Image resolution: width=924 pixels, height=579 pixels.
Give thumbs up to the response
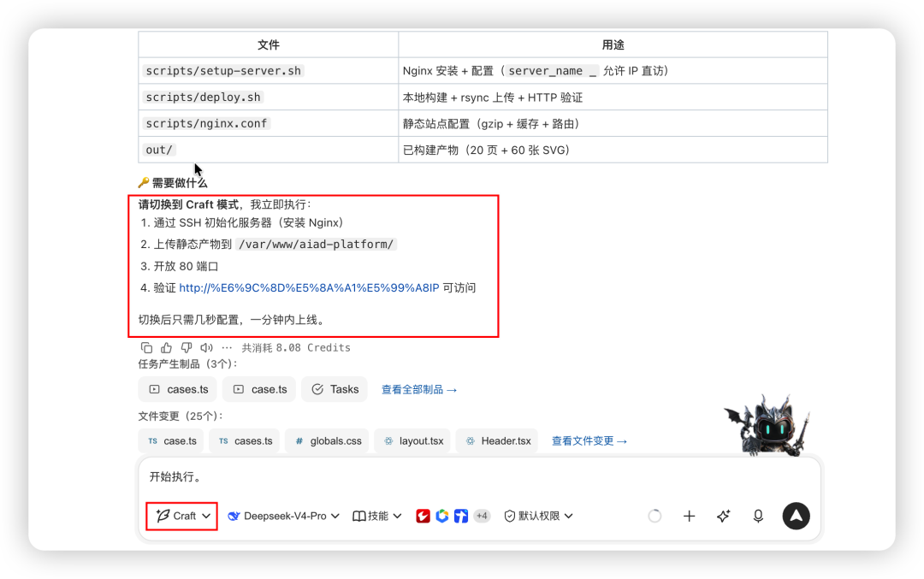pos(167,347)
